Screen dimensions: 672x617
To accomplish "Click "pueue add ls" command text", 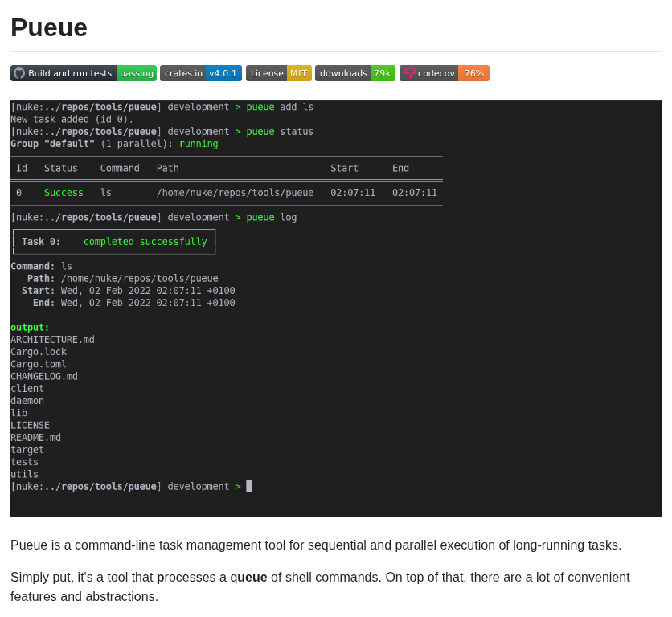I will point(280,107).
